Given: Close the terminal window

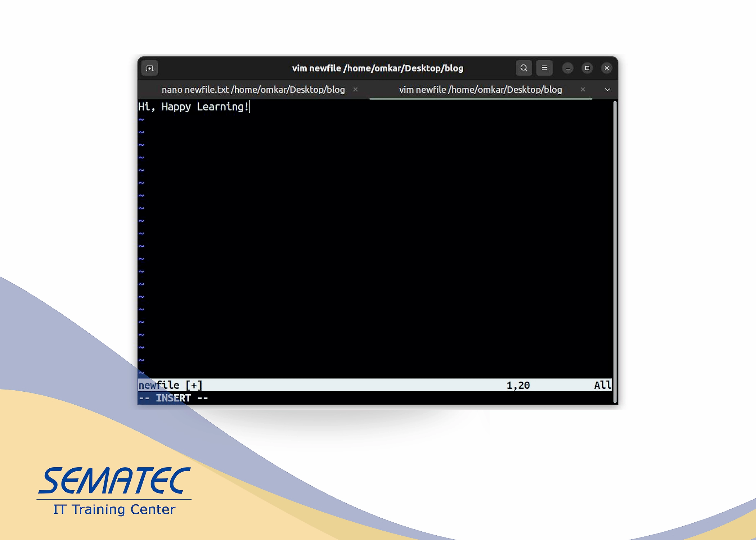Looking at the screenshot, I should click(607, 68).
